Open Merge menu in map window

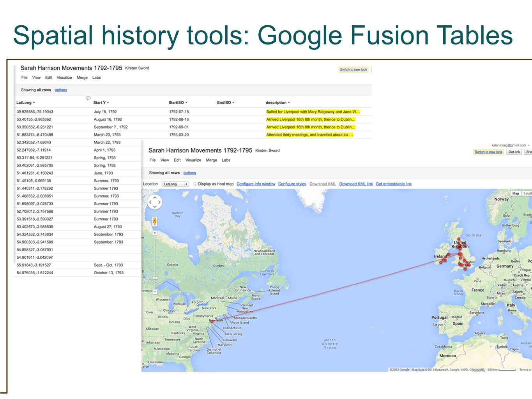(x=211, y=160)
